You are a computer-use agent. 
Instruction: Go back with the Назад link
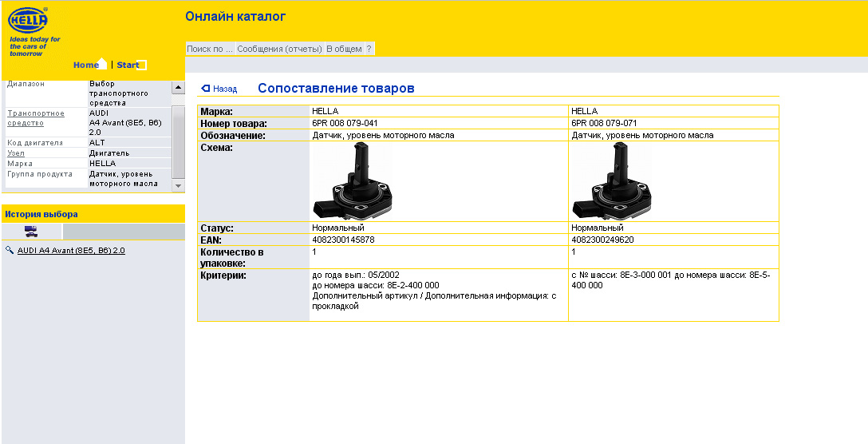coord(225,89)
